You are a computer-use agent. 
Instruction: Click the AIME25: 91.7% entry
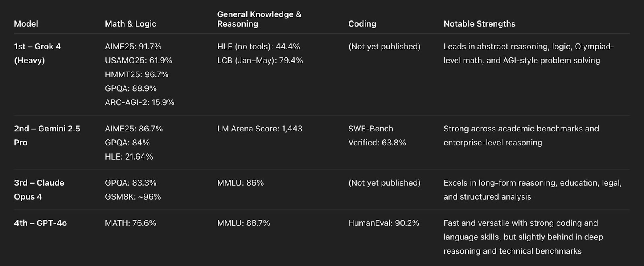[133, 47]
